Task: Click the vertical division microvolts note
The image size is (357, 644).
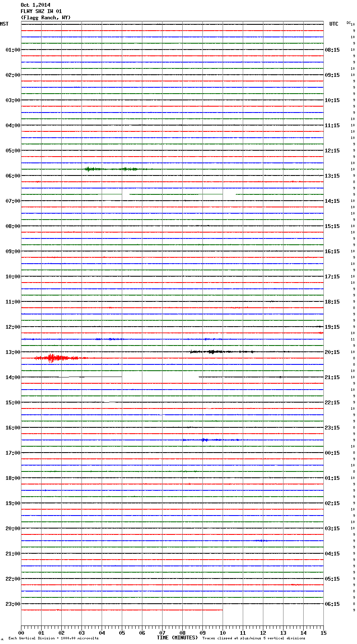Action: click(x=53, y=638)
